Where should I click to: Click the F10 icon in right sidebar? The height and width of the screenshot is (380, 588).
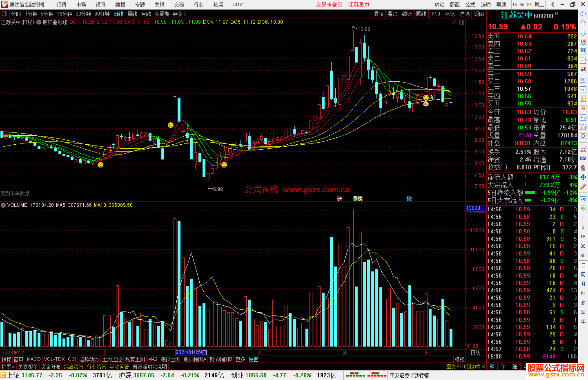pyautogui.click(x=583, y=89)
